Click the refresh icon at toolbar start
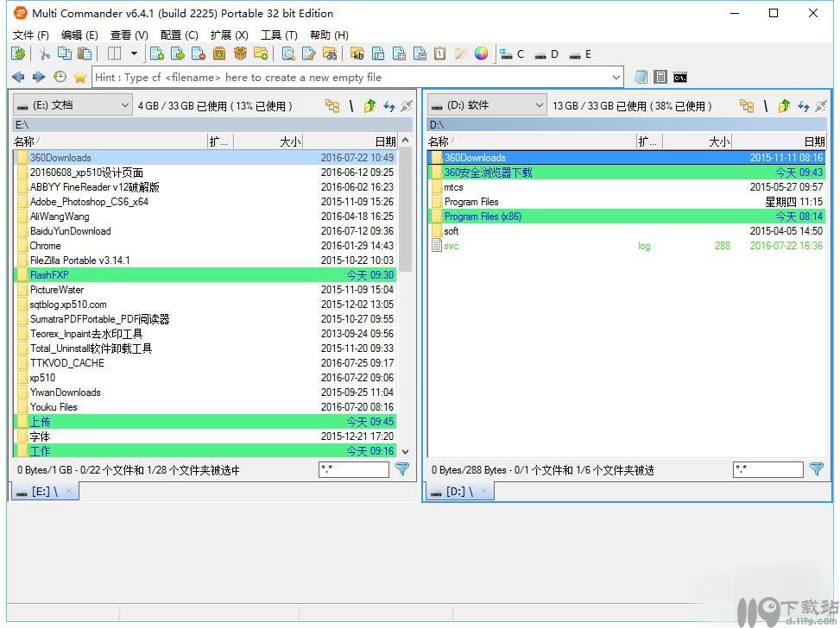Screen dimensions: 840x628 click(x=18, y=53)
